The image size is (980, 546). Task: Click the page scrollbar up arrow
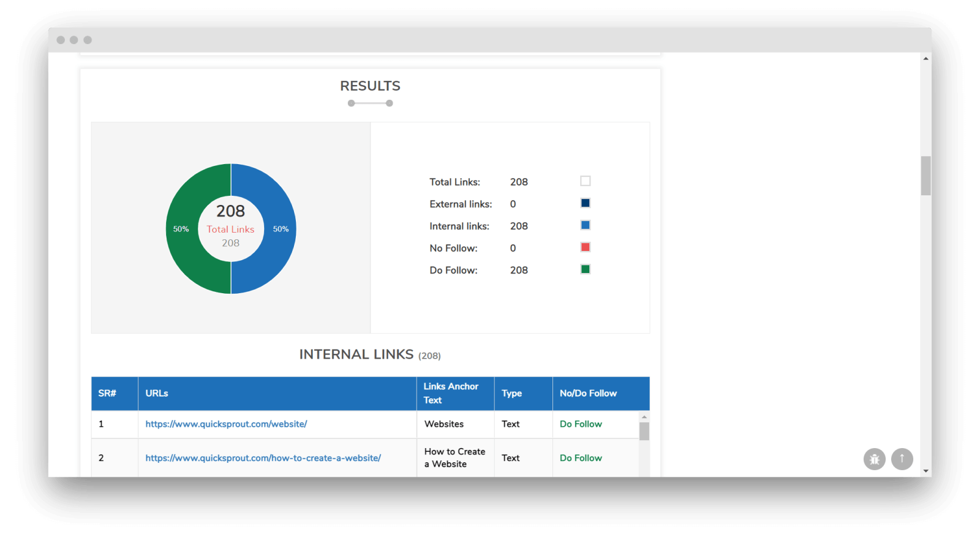(925, 59)
